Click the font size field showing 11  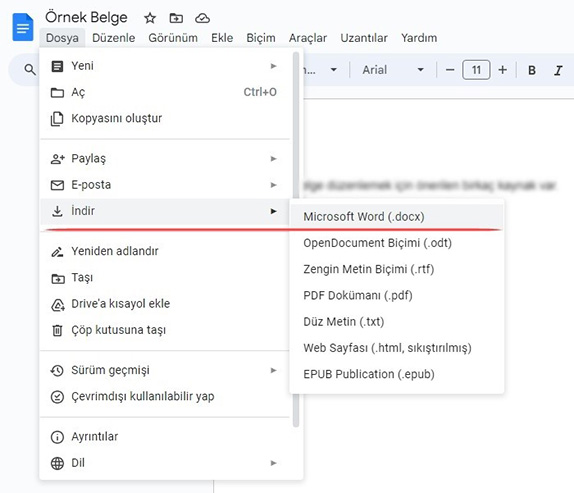coord(476,70)
